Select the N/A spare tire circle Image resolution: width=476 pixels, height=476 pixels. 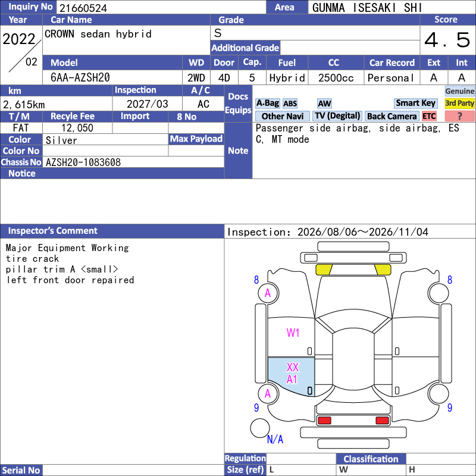(260, 428)
